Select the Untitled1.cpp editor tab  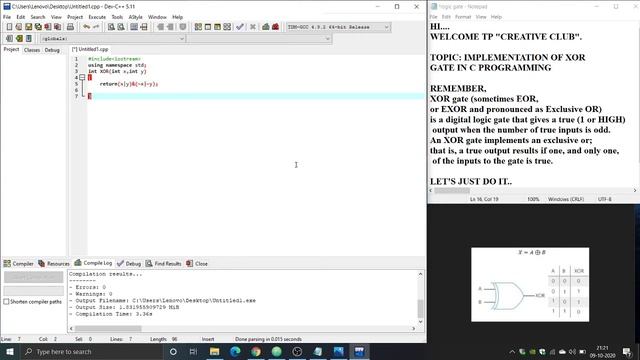90,49
